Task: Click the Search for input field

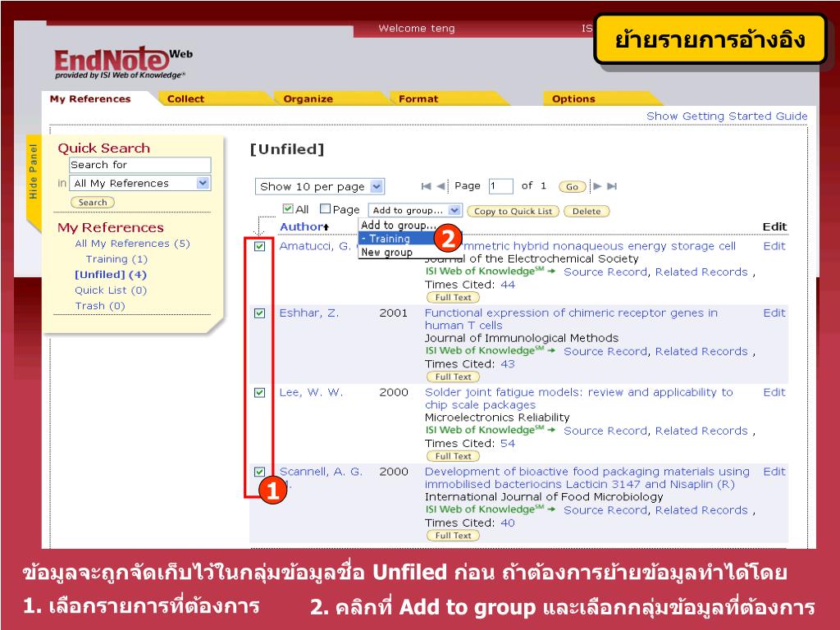Action: [139, 164]
